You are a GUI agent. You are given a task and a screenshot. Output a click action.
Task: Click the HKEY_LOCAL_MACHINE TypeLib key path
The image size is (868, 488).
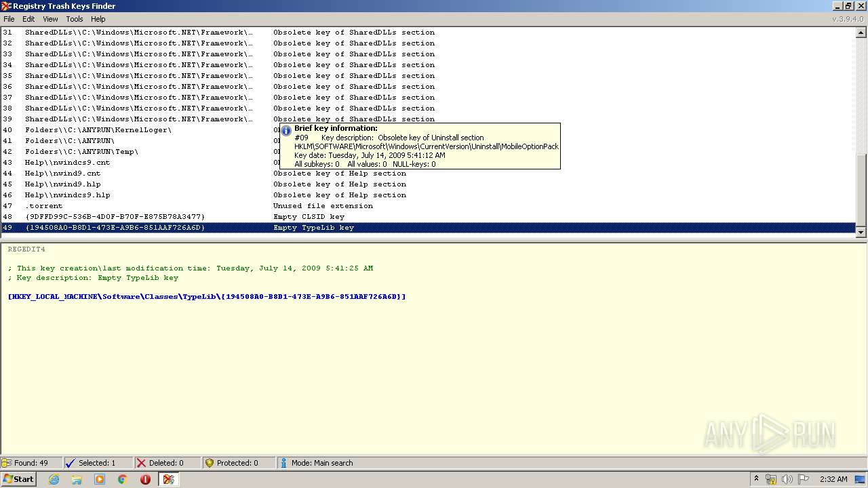point(207,297)
